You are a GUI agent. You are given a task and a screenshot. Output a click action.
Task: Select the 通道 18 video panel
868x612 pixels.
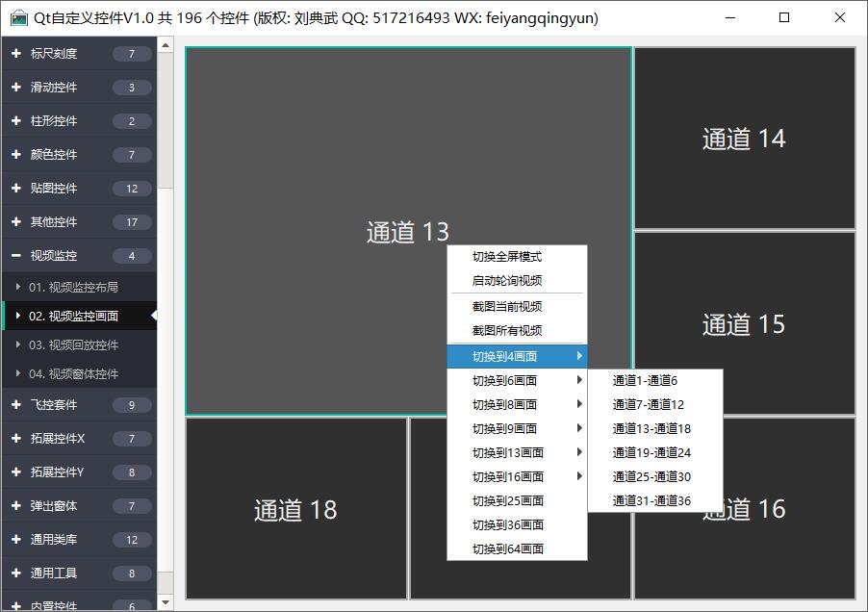(x=295, y=509)
